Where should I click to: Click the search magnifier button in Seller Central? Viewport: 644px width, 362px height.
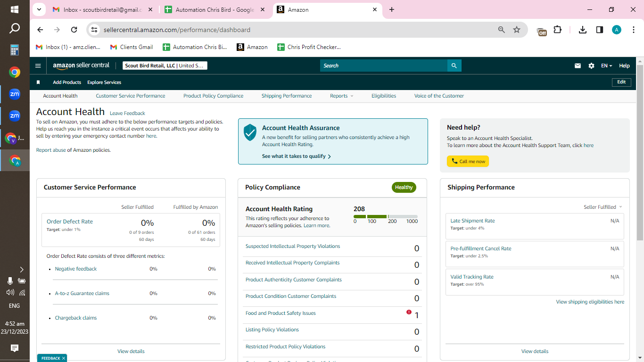pyautogui.click(x=454, y=66)
